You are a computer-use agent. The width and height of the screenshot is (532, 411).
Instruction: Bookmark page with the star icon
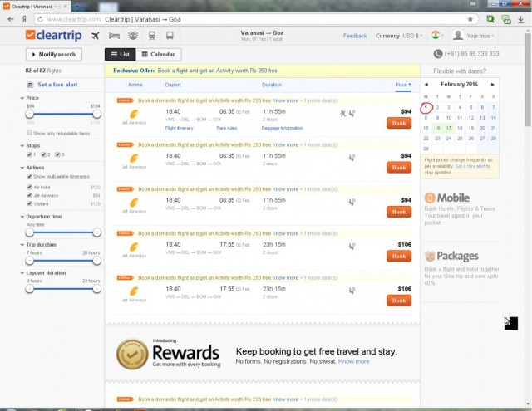tap(470, 18)
